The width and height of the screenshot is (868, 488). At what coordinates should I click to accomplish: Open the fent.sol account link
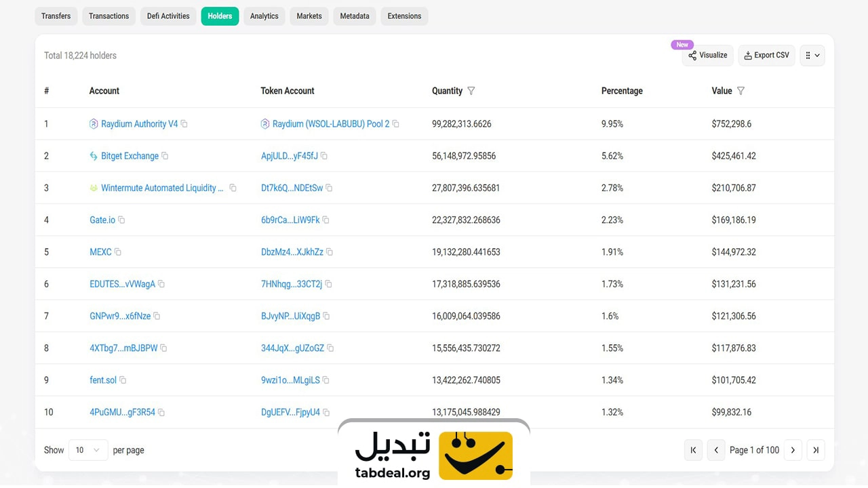(x=103, y=380)
